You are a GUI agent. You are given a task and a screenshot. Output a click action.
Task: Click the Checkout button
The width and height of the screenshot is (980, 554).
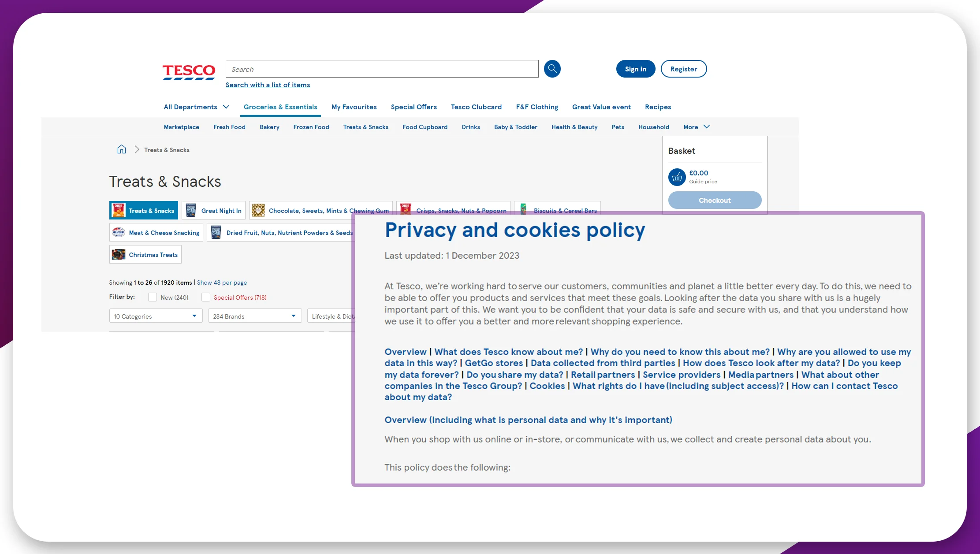point(715,200)
